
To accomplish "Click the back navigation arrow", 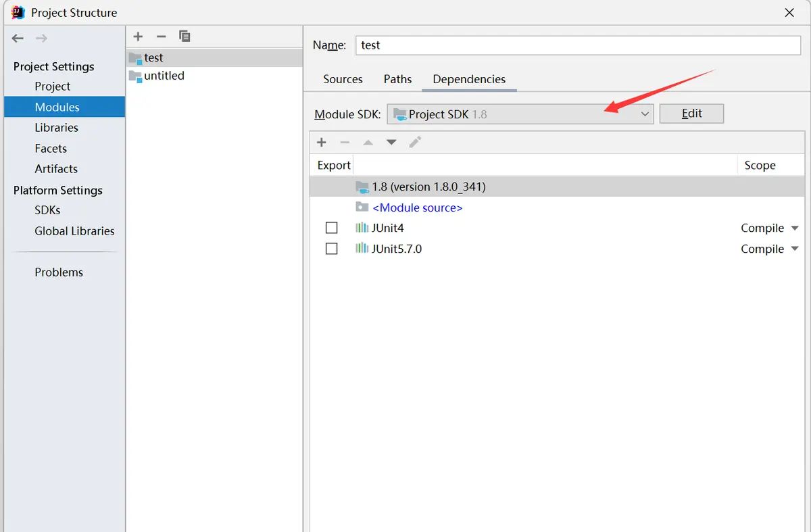I will point(18,39).
